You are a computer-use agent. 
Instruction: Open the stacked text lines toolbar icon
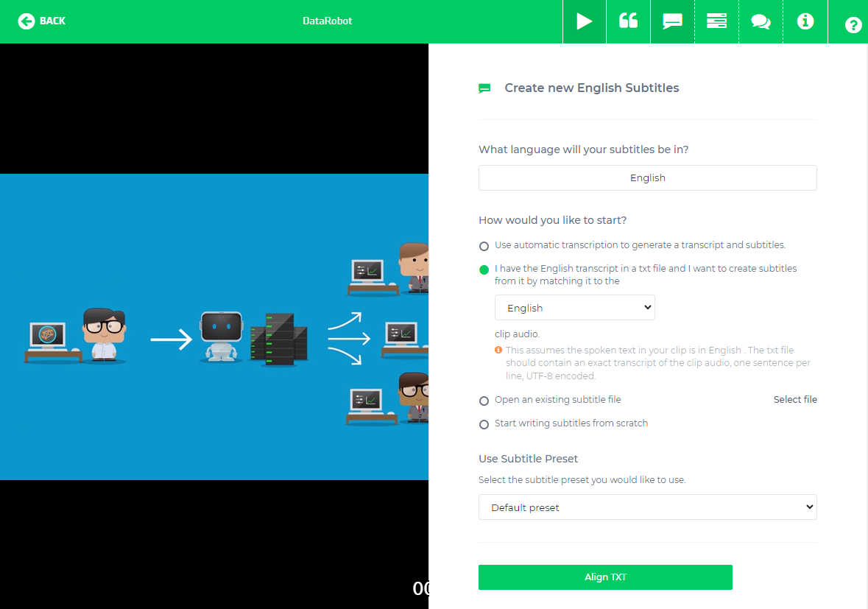point(717,21)
